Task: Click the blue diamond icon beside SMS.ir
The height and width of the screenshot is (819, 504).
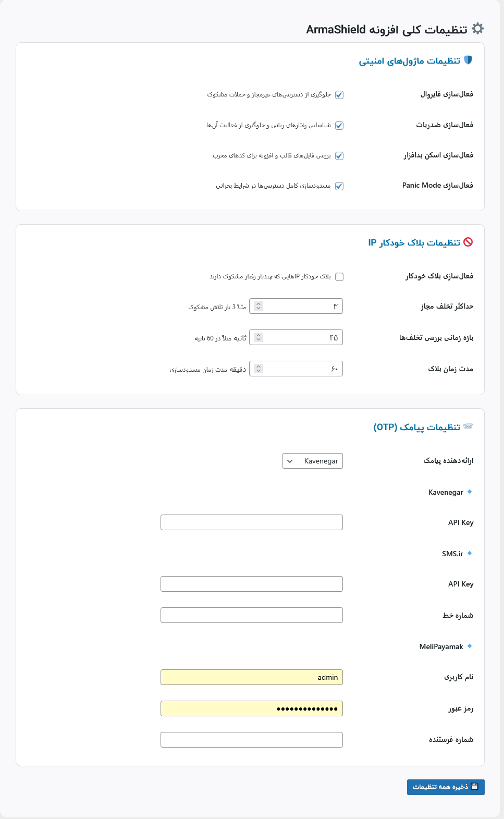Action: pyautogui.click(x=470, y=553)
